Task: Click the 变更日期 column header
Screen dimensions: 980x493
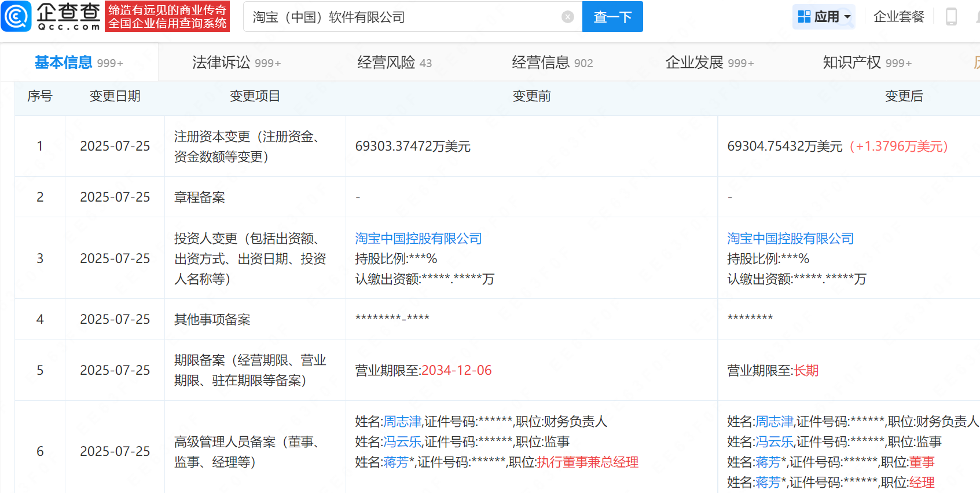Action: (x=115, y=96)
